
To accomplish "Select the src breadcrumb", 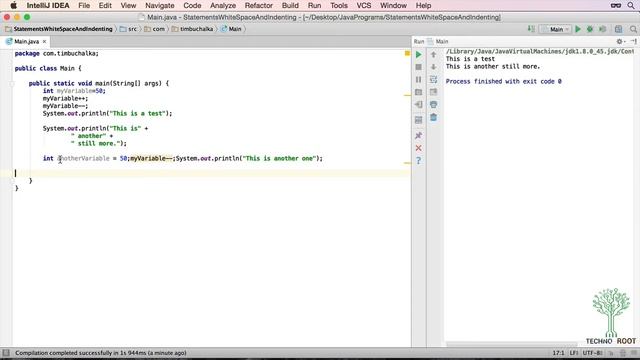I will [x=129, y=29].
